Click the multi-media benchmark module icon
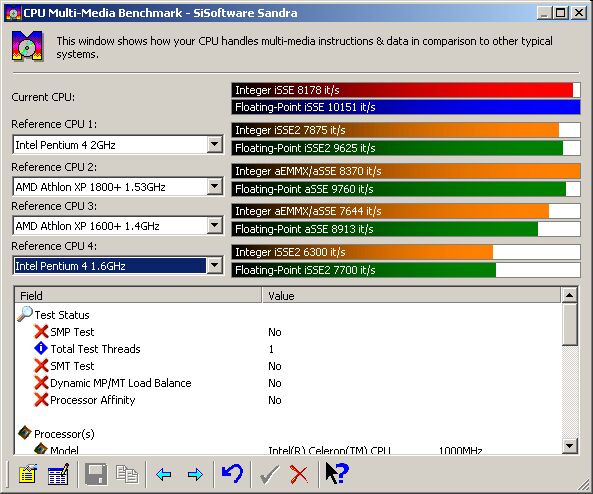Screen dimensions: 593x494 click(x=27, y=47)
